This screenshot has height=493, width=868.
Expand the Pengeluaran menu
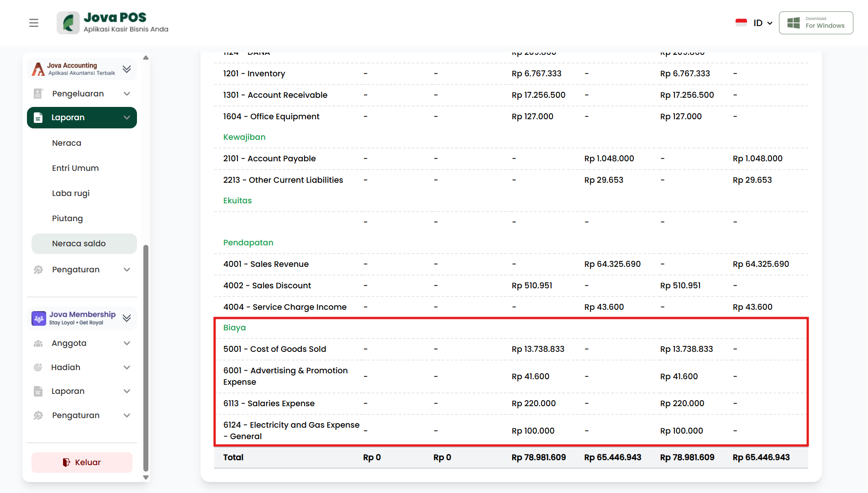(127, 94)
